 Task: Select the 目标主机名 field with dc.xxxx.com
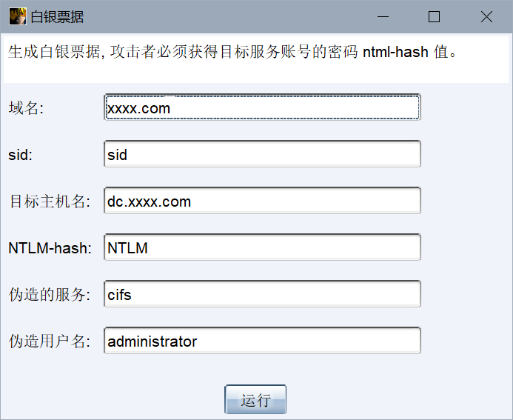[x=263, y=201]
